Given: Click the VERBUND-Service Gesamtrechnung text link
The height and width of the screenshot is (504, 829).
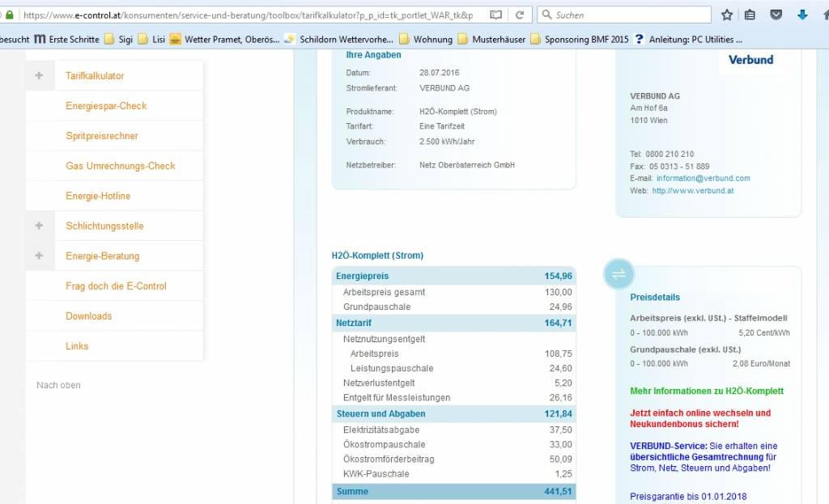Looking at the screenshot, I should coord(704,457).
